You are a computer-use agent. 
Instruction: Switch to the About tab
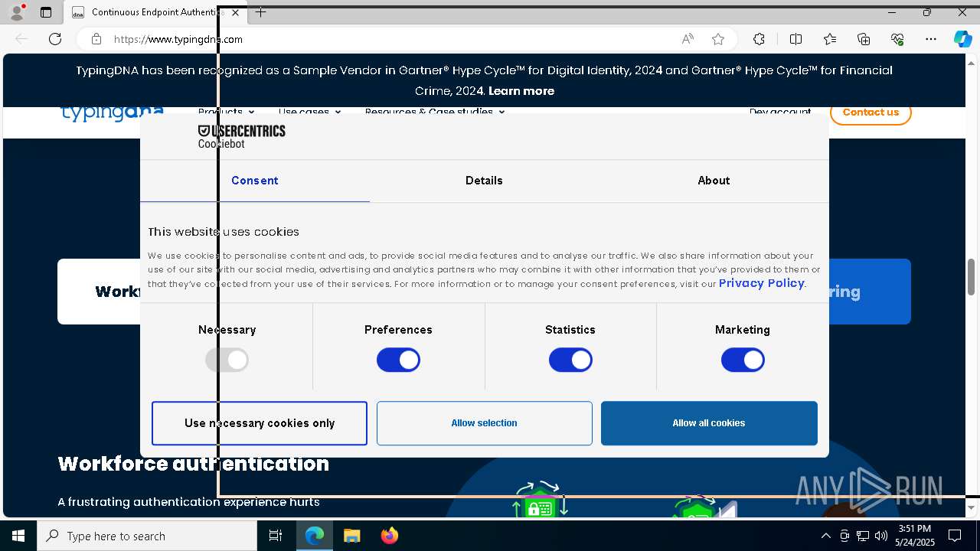714,181
